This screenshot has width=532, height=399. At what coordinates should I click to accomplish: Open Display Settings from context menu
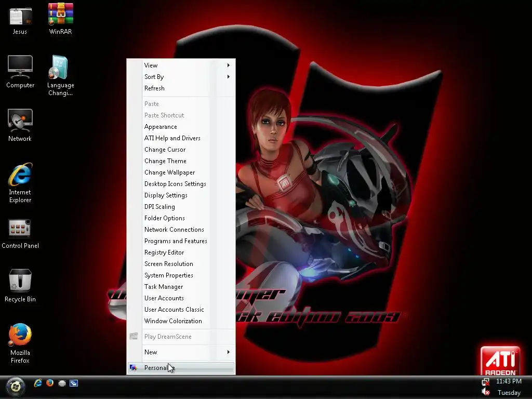point(166,195)
